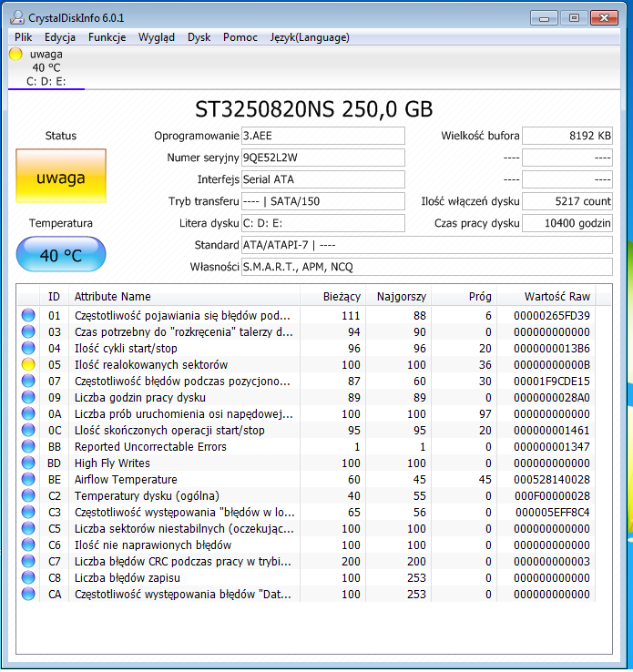Click yellow warning circle for attribute 05
Image resolution: width=633 pixels, height=672 pixels.
(28, 365)
